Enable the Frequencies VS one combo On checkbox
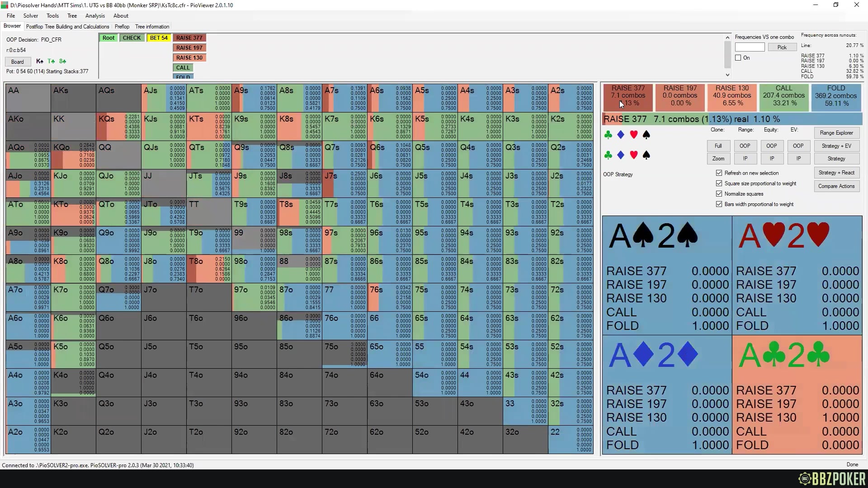The image size is (868, 488). click(738, 58)
